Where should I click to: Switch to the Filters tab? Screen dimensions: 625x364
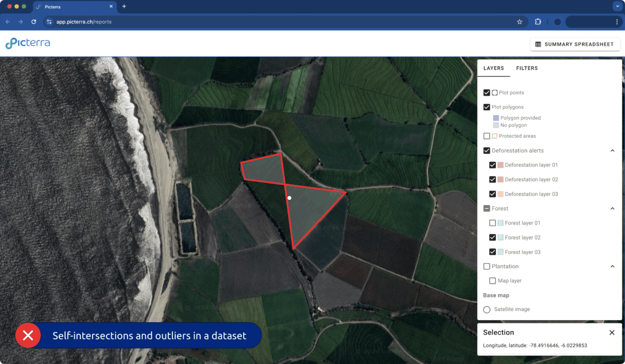tap(527, 68)
